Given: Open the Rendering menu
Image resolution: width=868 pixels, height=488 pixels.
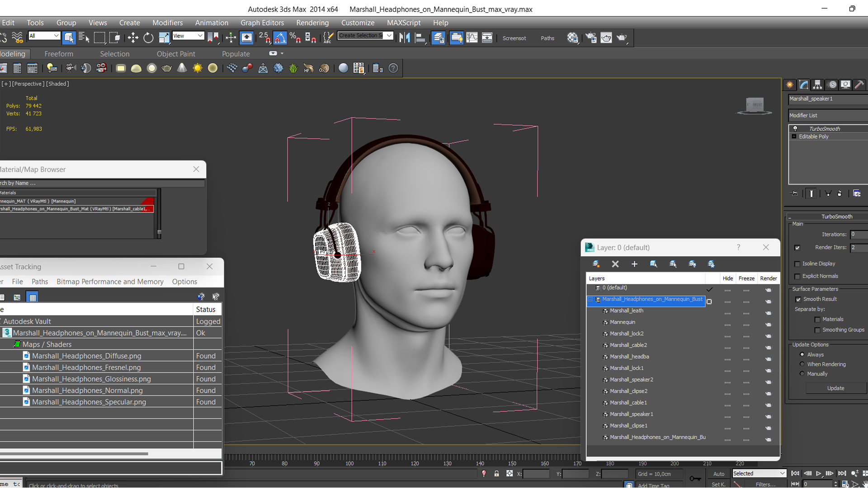Looking at the screenshot, I should point(312,23).
